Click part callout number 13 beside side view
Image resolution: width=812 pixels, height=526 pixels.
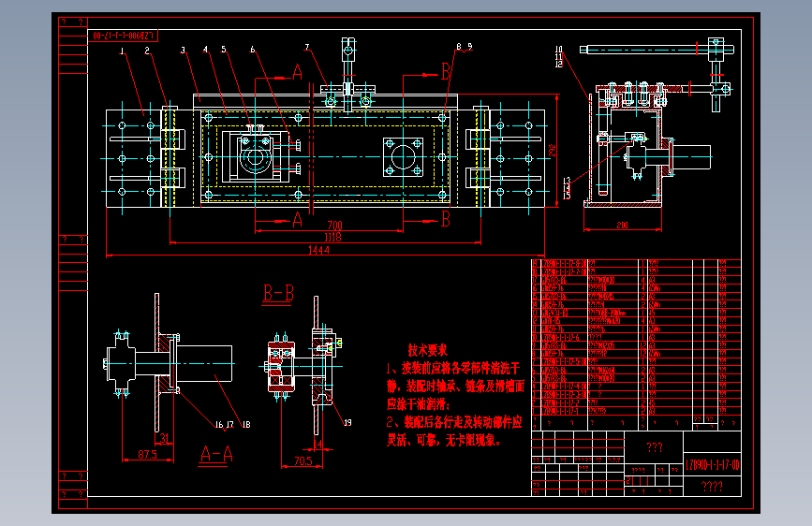pos(567,181)
